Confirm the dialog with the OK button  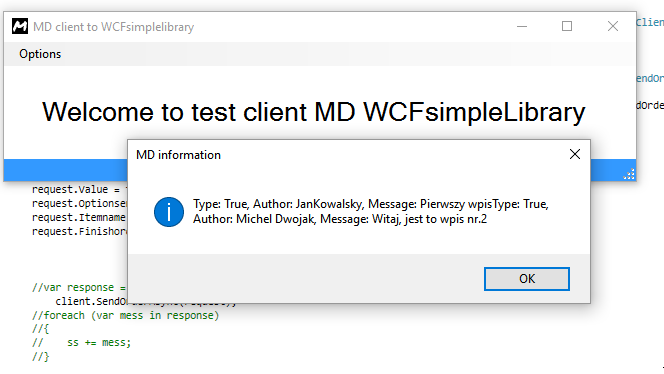tap(527, 279)
